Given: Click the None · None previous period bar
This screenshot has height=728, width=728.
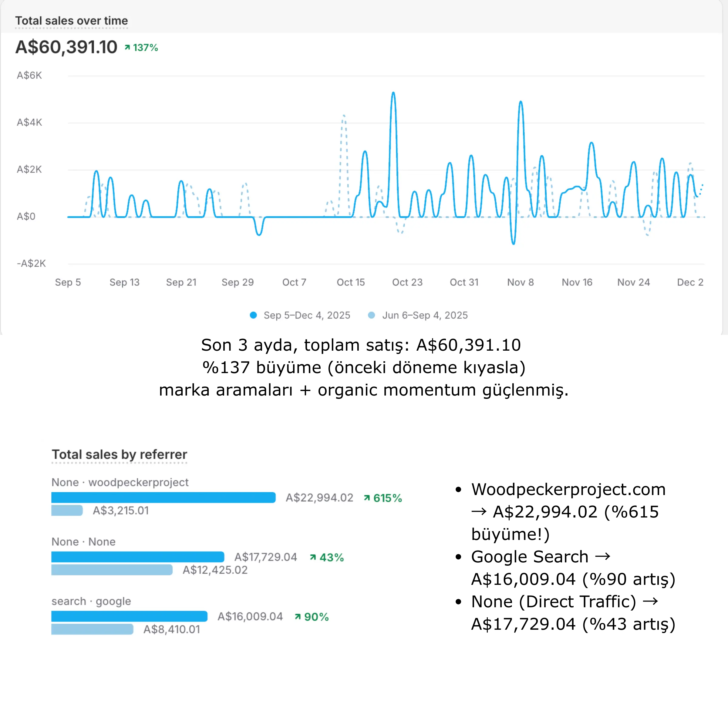Looking at the screenshot, I should click(112, 570).
